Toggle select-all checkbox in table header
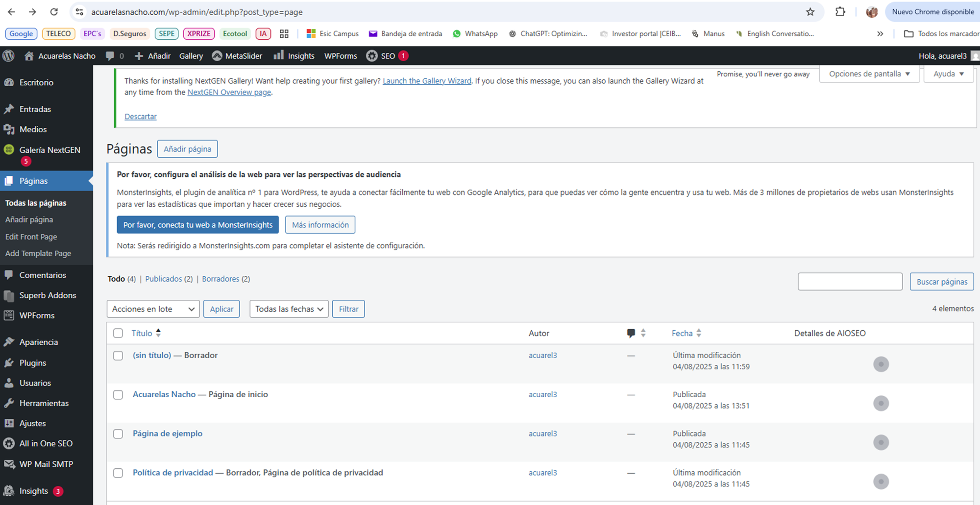Image resolution: width=980 pixels, height=505 pixels. point(118,333)
